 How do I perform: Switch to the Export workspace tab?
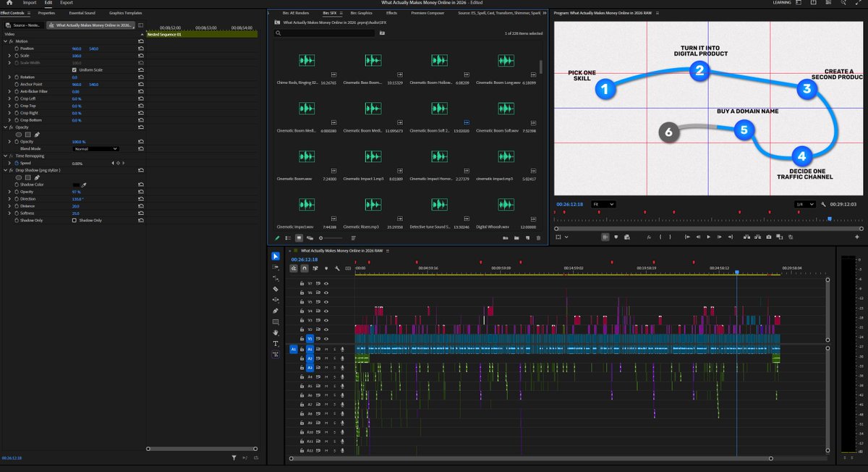[66, 3]
